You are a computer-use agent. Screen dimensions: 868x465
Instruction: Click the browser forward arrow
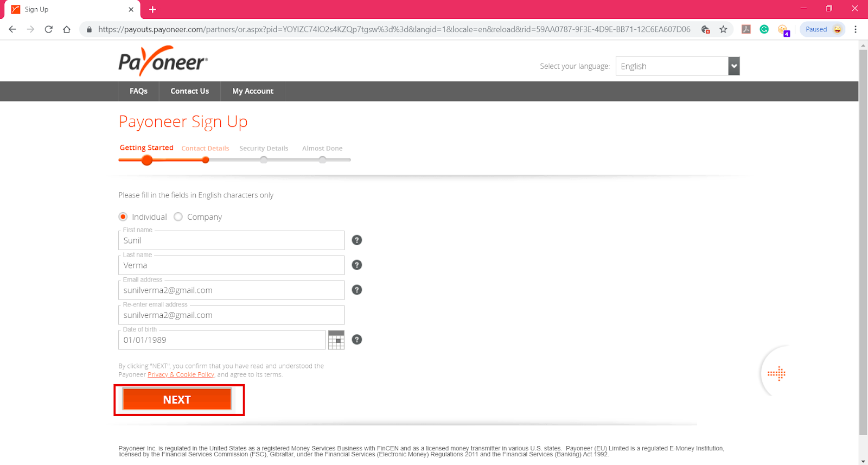(30, 29)
